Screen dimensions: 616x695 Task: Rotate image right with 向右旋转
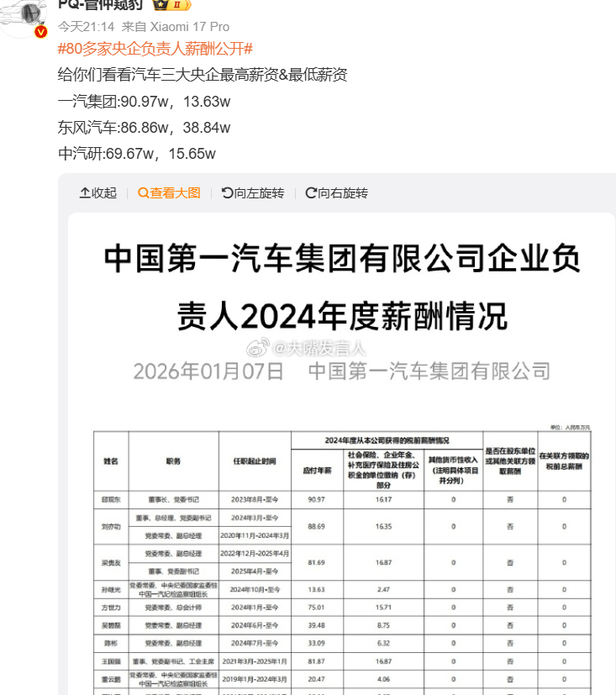pyautogui.click(x=336, y=193)
